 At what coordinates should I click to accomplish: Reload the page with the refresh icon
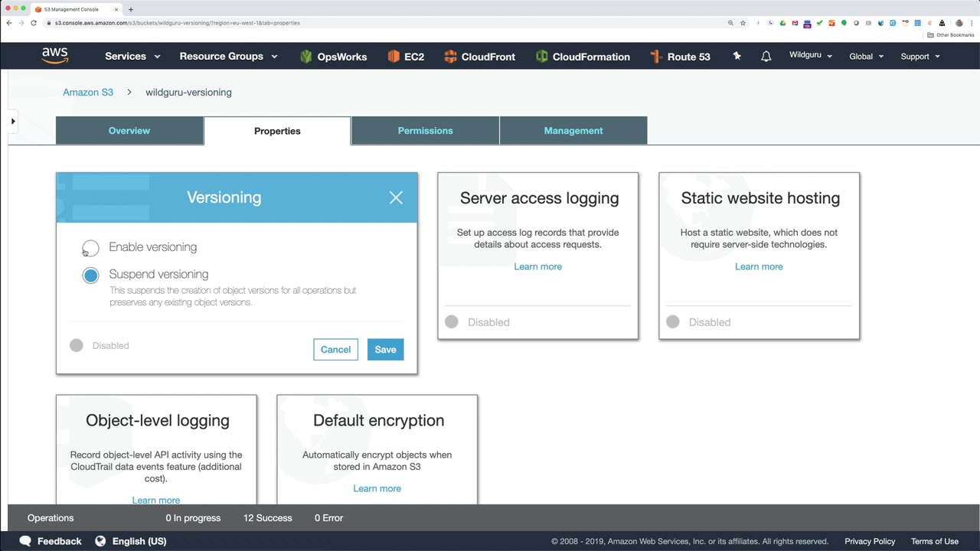[34, 23]
